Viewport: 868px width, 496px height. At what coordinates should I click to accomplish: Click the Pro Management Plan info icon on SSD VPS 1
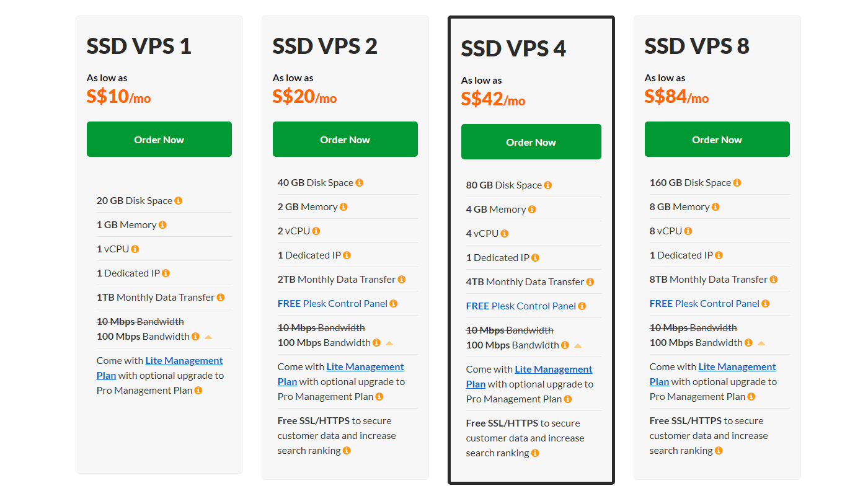click(x=198, y=390)
